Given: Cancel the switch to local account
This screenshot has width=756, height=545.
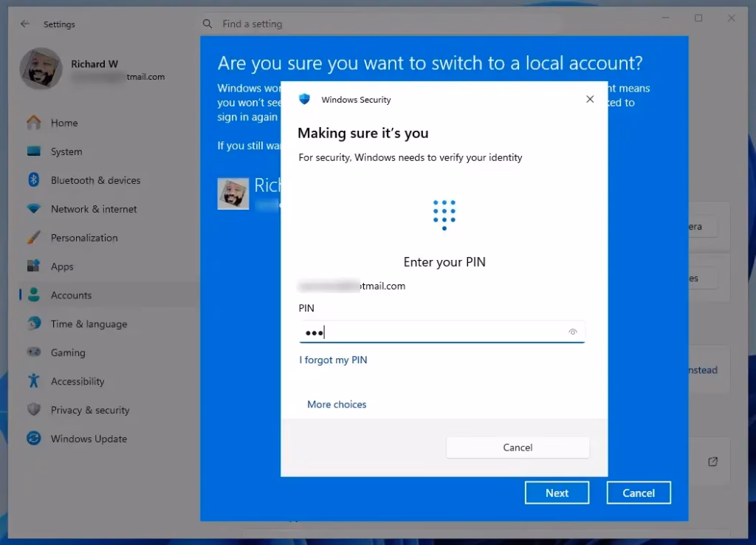Looking at the screenshot, I should [x=638, y=493].
